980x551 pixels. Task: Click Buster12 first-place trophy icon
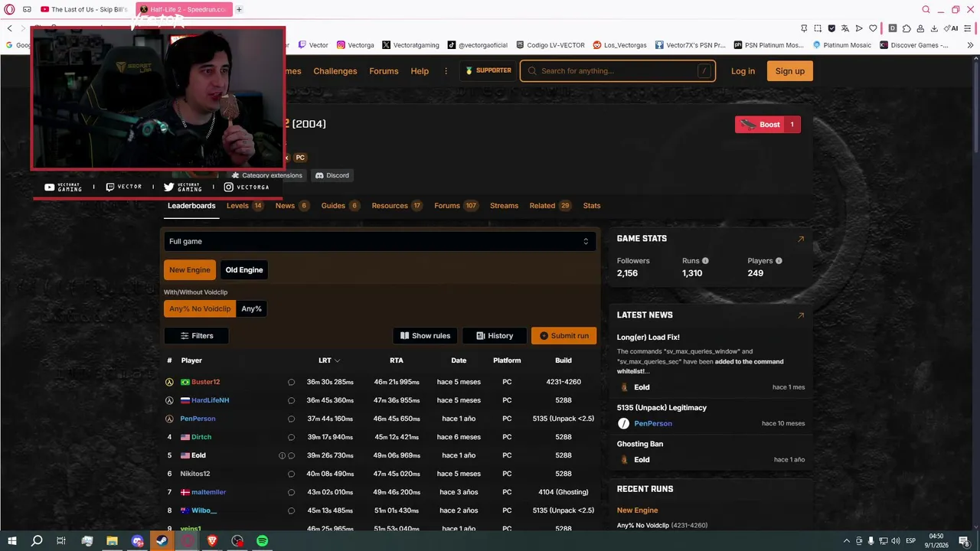(169, 382)
